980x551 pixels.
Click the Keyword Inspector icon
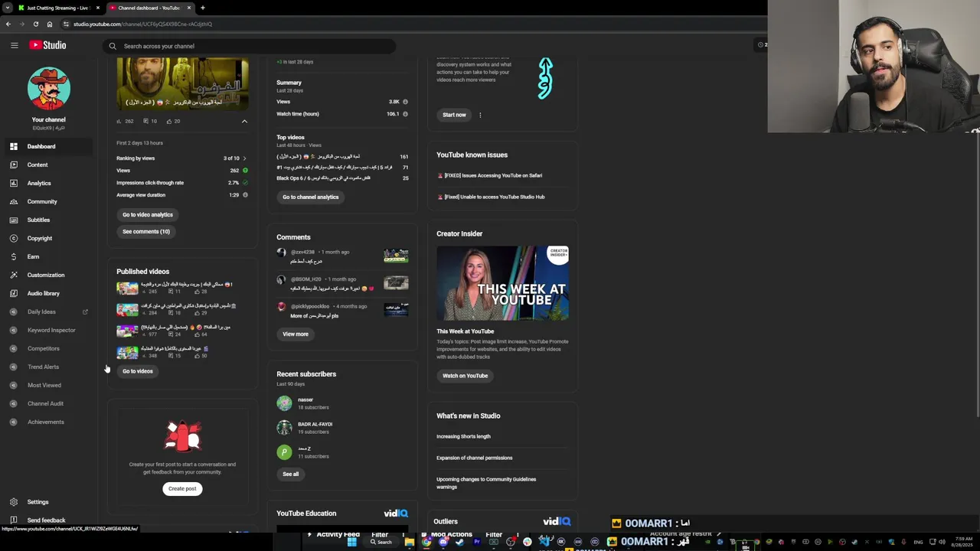[13, 330]
